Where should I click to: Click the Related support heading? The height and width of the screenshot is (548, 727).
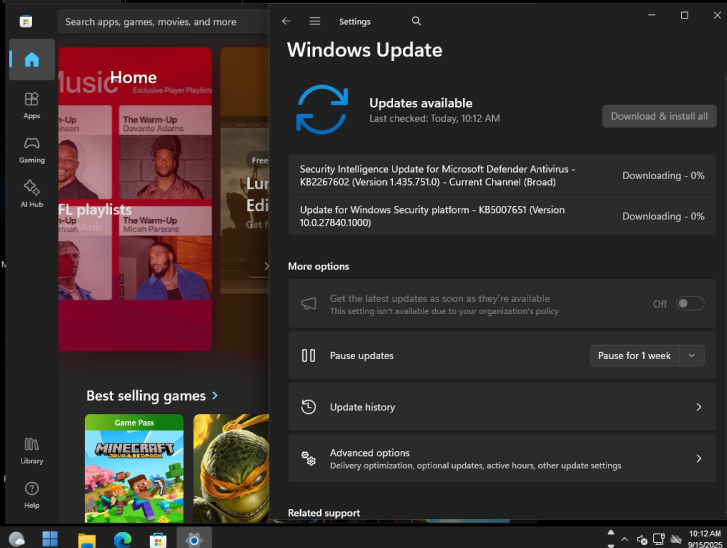324,513
